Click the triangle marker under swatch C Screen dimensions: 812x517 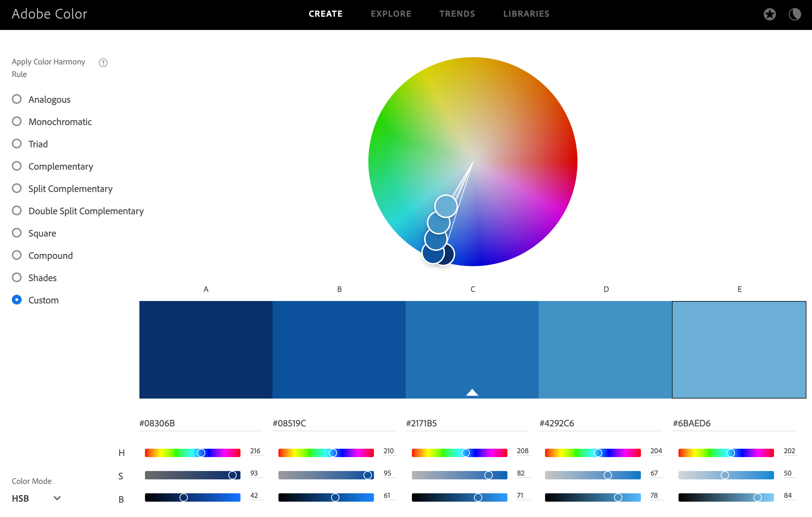473,392
